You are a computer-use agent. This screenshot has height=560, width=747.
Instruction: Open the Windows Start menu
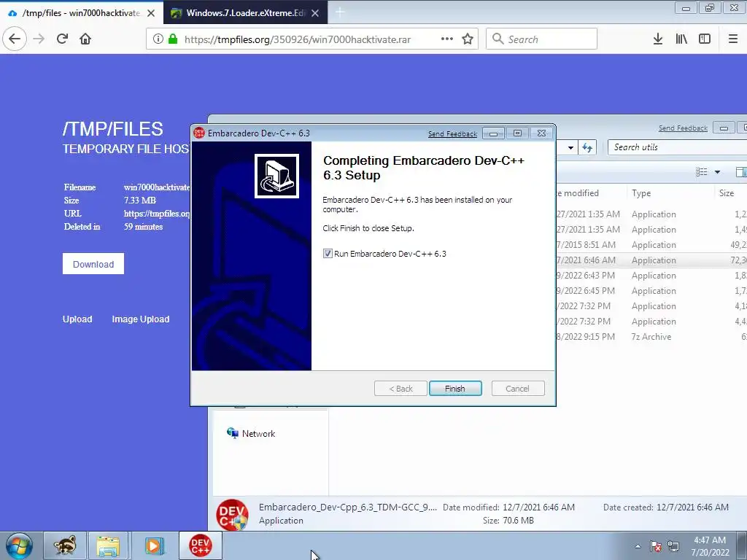pos(19,545)
